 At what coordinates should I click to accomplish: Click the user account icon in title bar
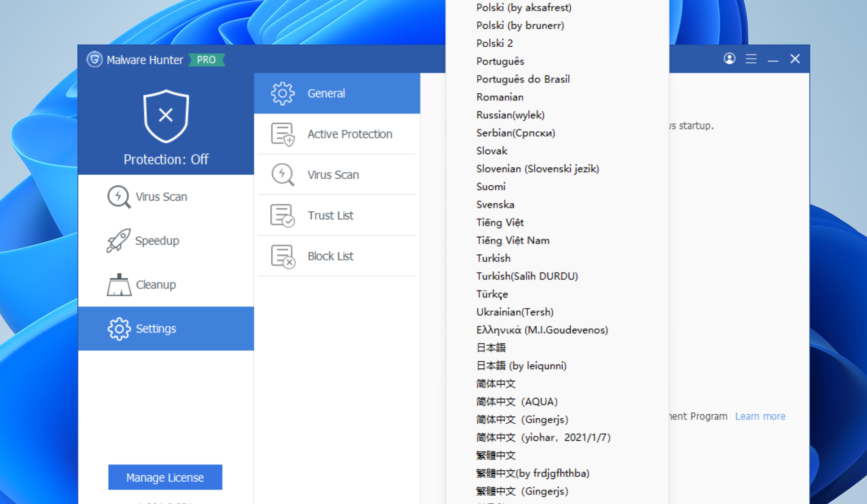pyautogui.click(x=729, y=59)
